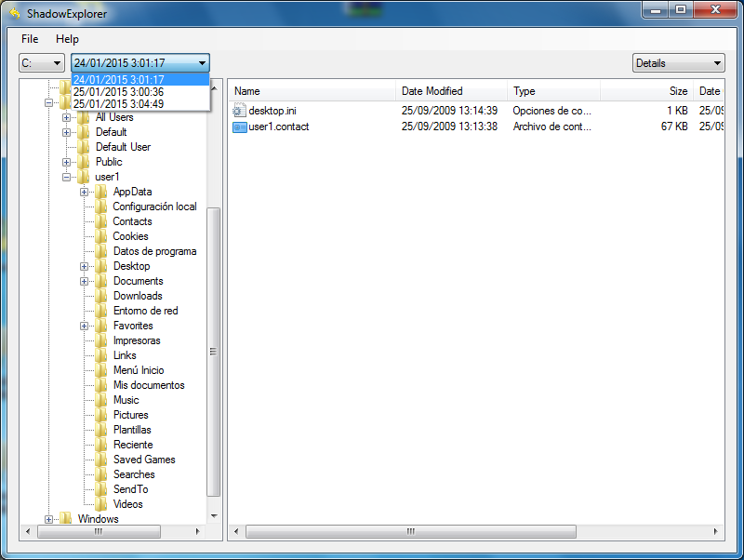
Task: Sort files by Name column header
Action: pyautogui.click(x=312, y=91)
